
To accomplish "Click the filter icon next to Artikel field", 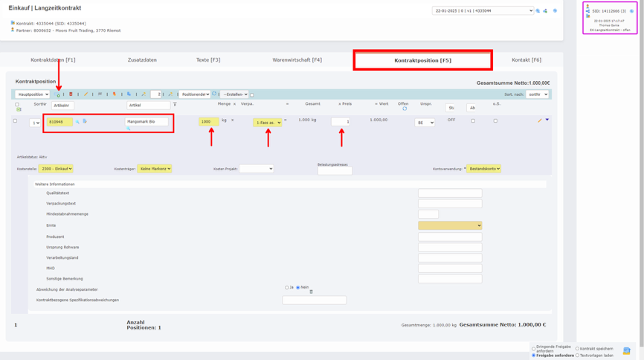I will (x=175, y=105).
